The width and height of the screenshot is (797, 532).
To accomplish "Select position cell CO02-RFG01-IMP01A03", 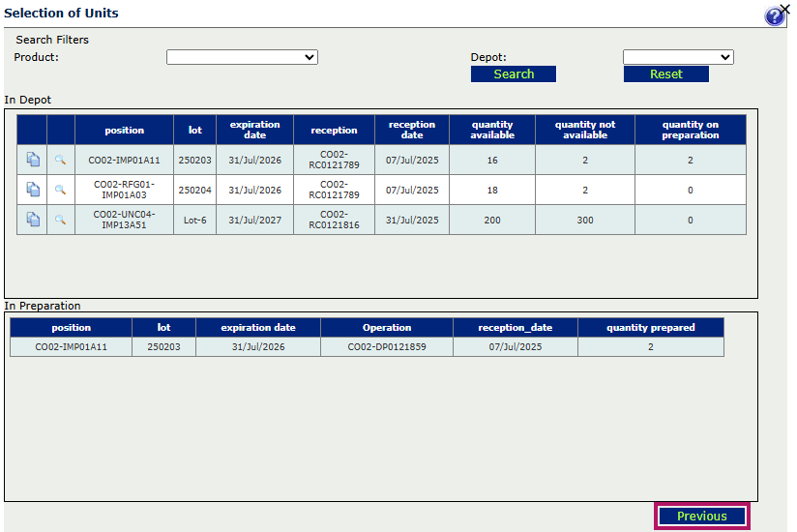I will click(x=124, y=190).
